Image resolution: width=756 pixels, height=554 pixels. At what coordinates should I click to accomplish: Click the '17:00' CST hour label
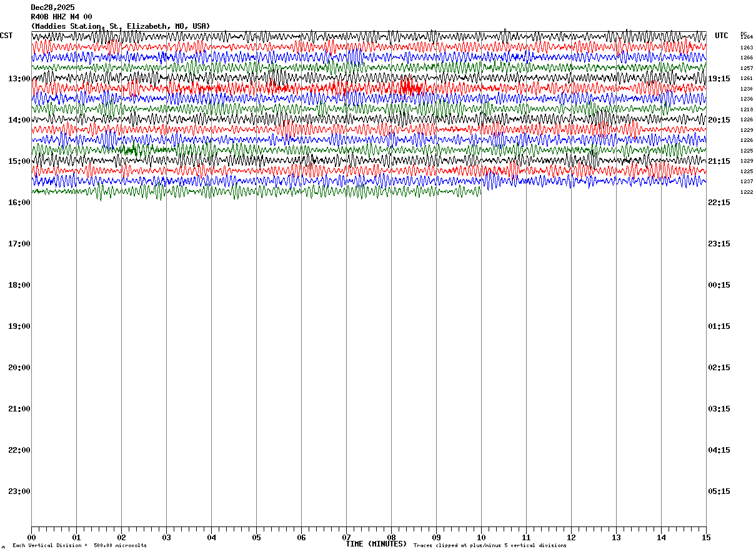[19, 244]
